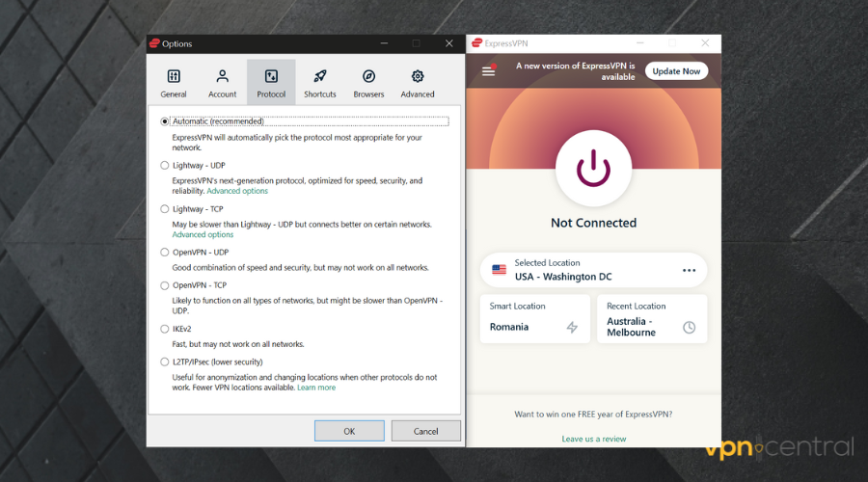Viewport: 868px width, 482px height.
Task: Open the Shortcuts rocket icon tab
Action: (320, 77)
